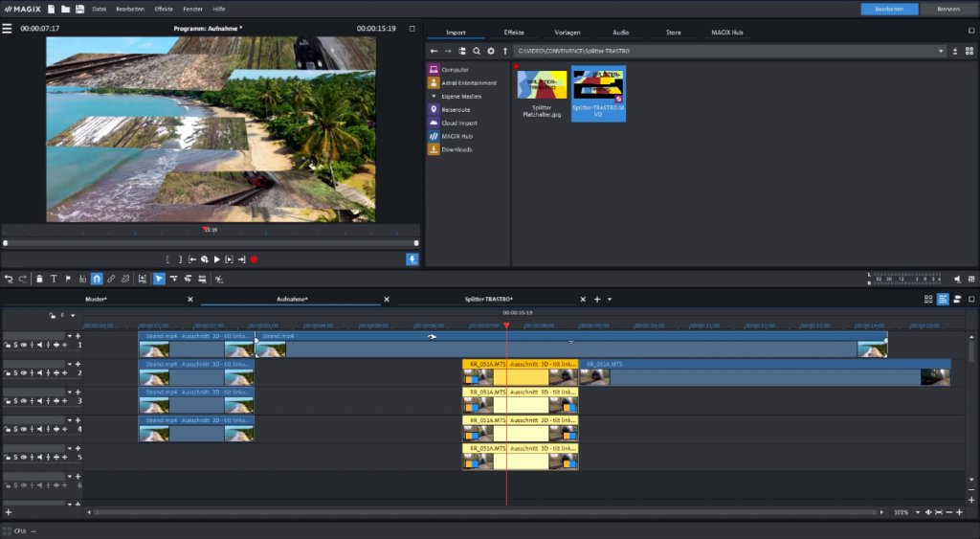
Task: Open all-tracks header dropdown arrow
Action: (x=73, y=316)
